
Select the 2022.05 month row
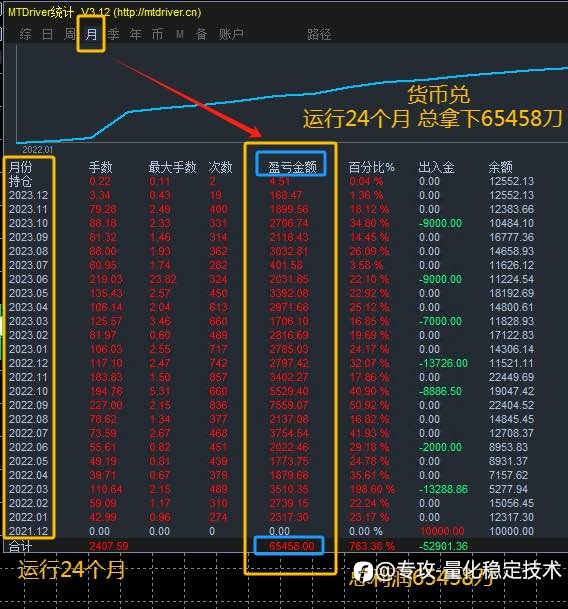click(271, 461)
